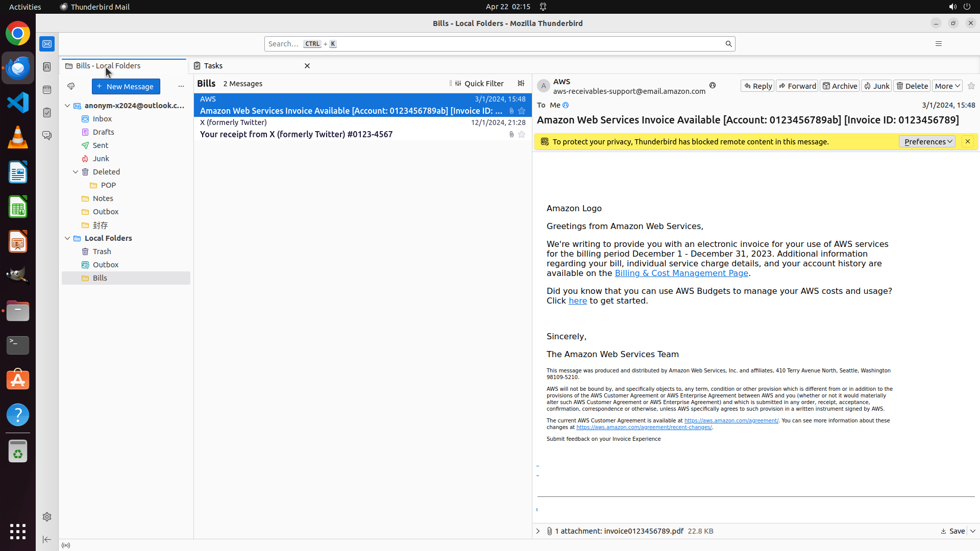Open the remote content Preferences dropdown
980x551 pixels.
pyautogui.click(x=926, y=142)
